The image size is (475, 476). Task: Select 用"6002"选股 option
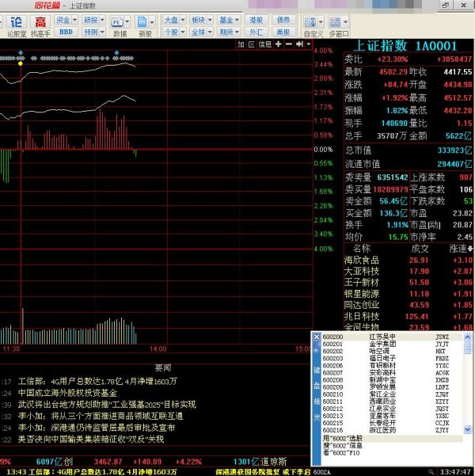click(x=392, y=438)
